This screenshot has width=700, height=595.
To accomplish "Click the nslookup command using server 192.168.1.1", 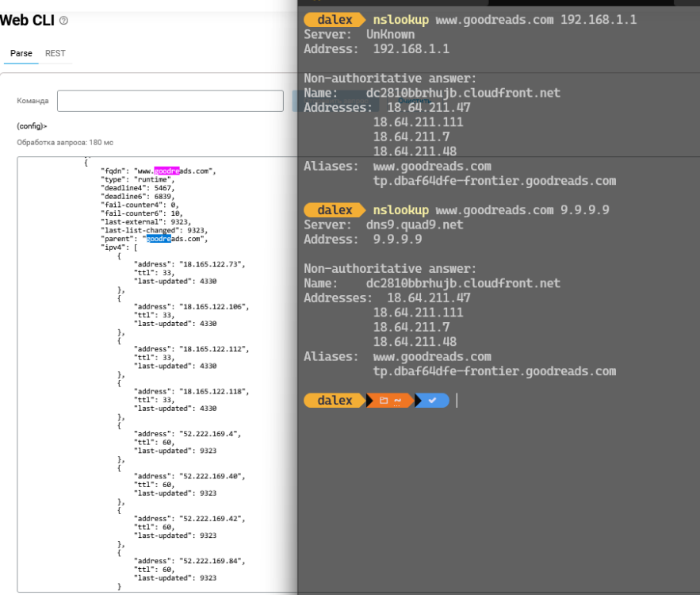I will coord(505,20).
